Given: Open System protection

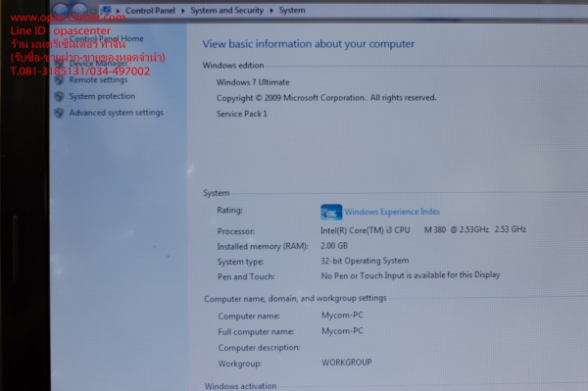Looking at the screenshot, I should 102,96.
